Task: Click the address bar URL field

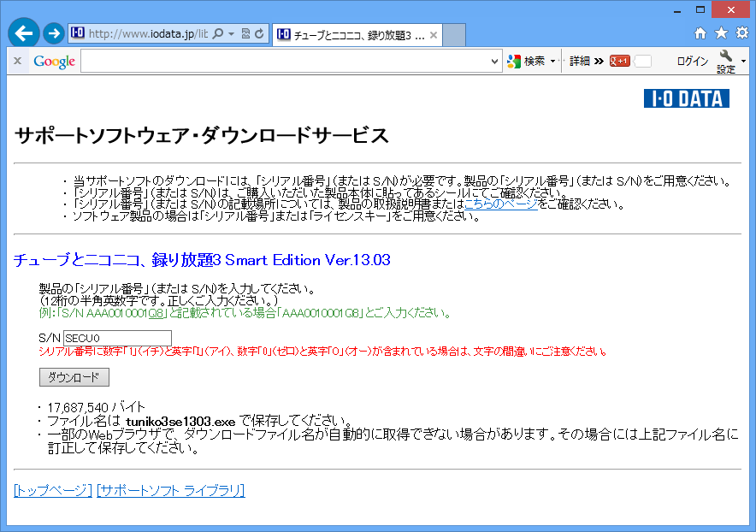Action: click(148, 33)
